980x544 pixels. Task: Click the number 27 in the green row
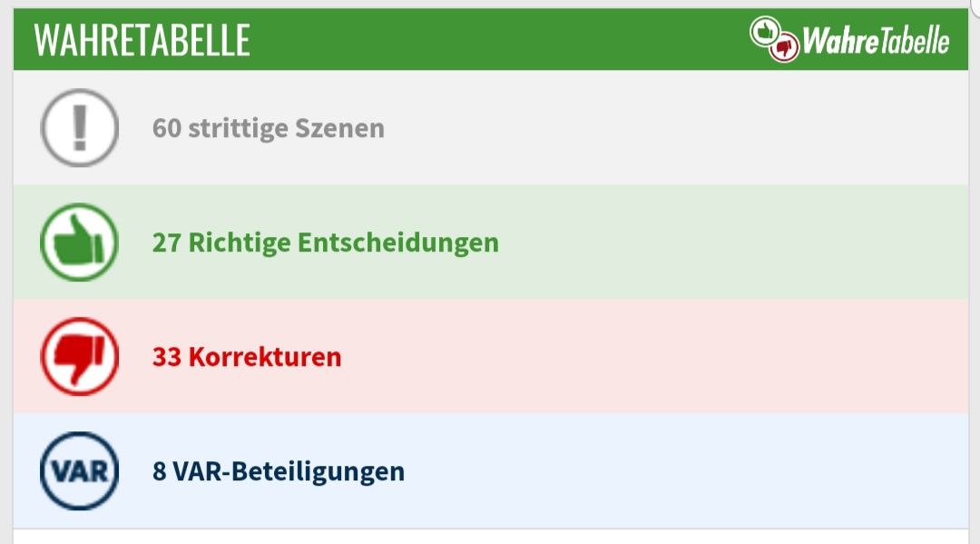tap(166, 242)
